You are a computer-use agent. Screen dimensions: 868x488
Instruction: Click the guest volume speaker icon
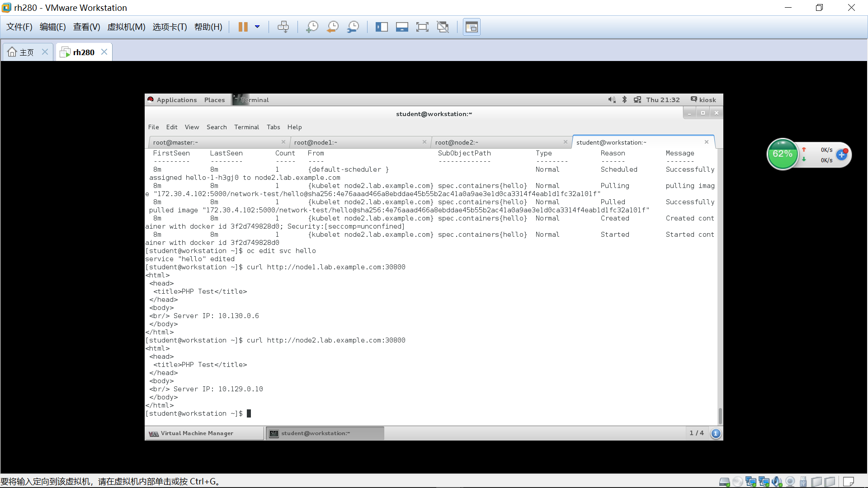tap(611, 100)
